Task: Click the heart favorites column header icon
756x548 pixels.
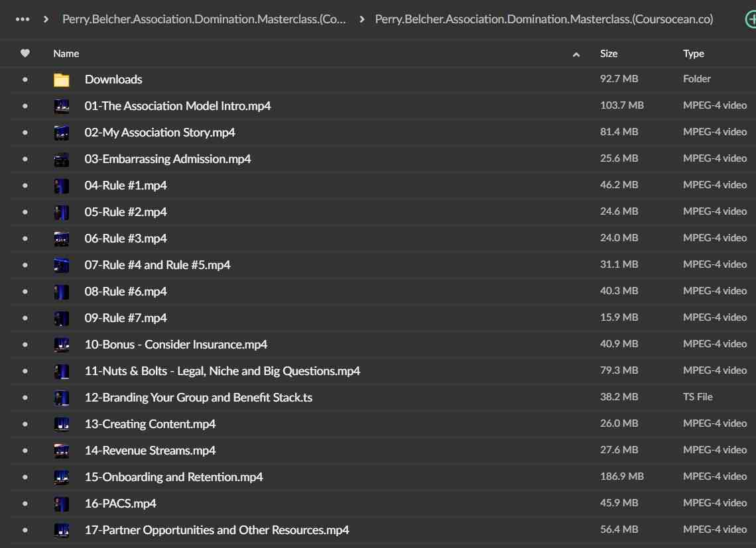Action: pos(25,54)
